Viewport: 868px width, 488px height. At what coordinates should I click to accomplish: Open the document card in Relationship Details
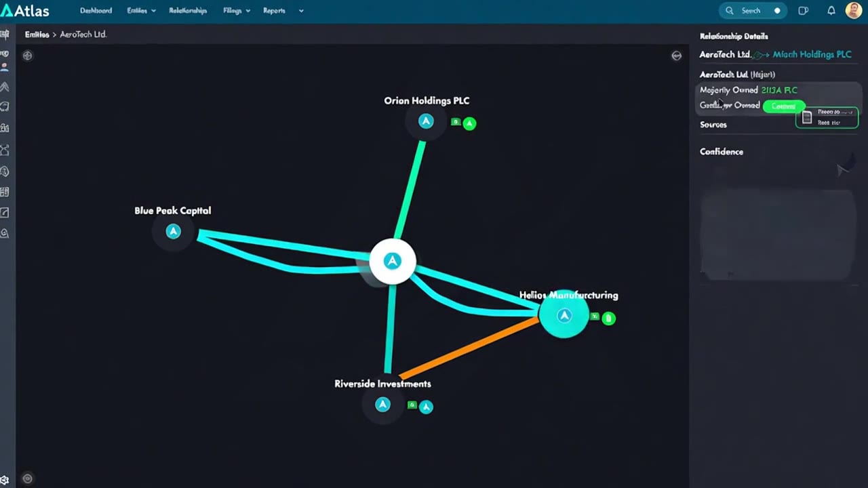[x=827, y=117]
